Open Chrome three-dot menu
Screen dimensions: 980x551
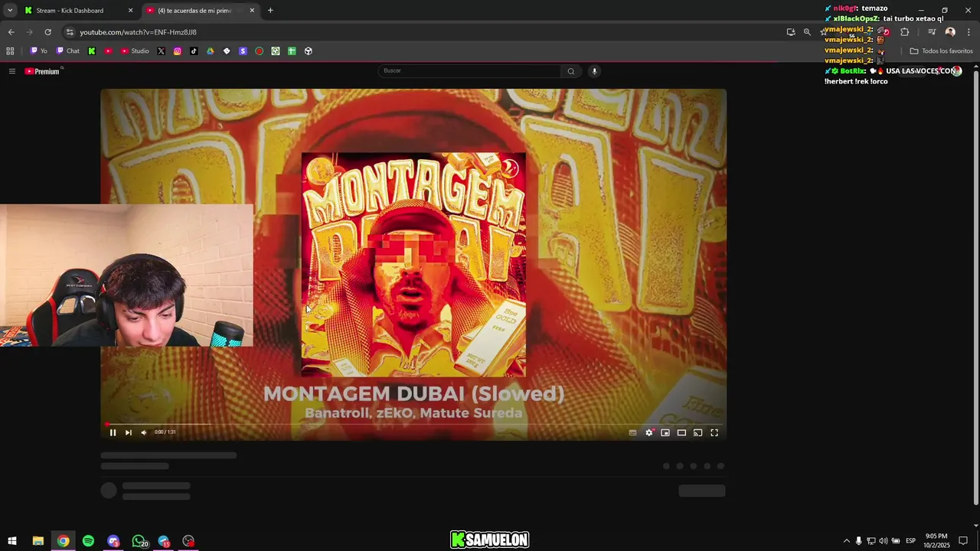(x=969, y=32)
